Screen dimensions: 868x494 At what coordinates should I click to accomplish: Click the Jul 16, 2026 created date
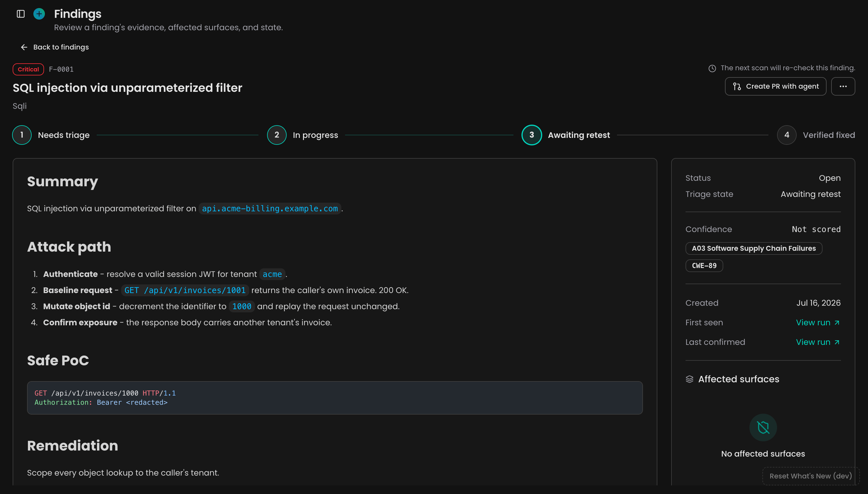(x=818, y=303)
